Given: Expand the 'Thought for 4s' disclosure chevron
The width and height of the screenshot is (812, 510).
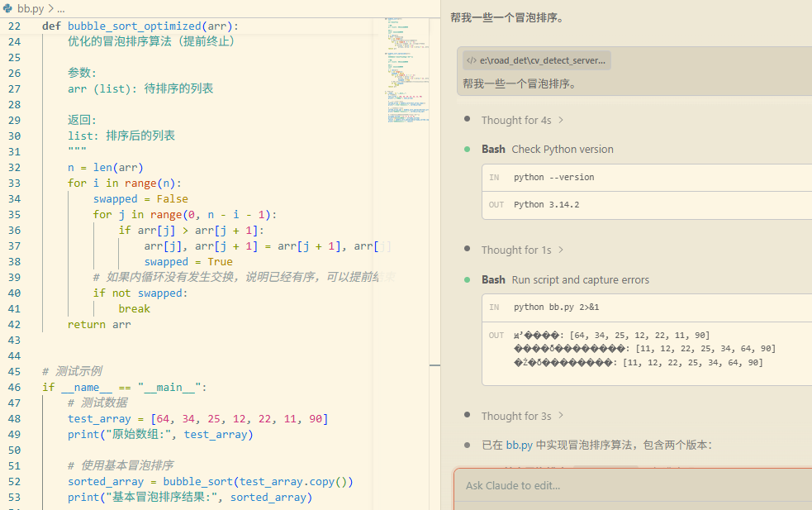Looking at the screenshot, I should tap(562, 120).
